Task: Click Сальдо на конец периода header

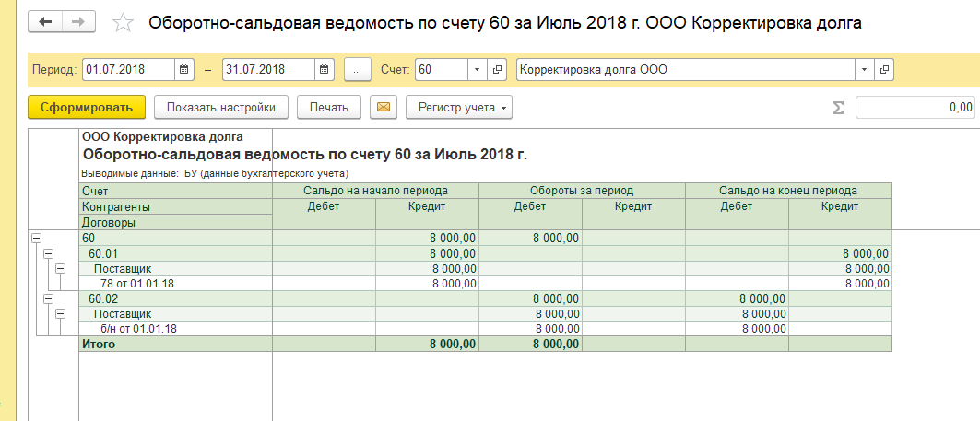Action: pyautogui.click(x=788, y=191)
